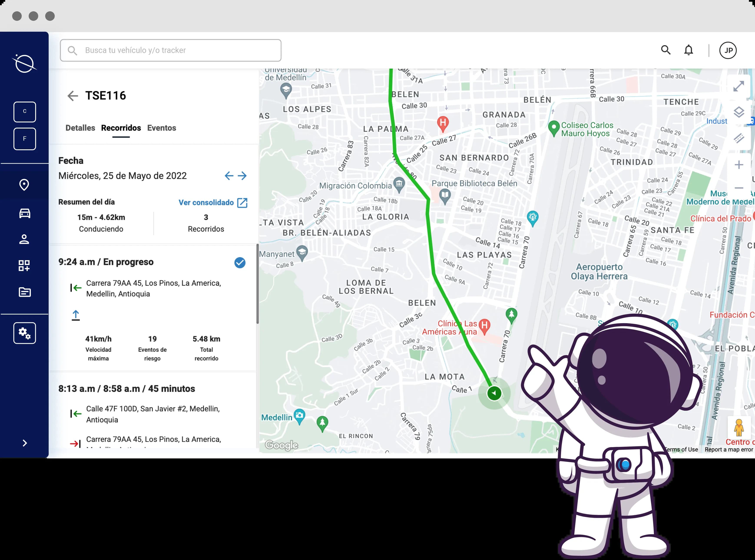Zoom in the map with plus
The width and height of the screenshot is (755, 560).
tap(739, 165)
